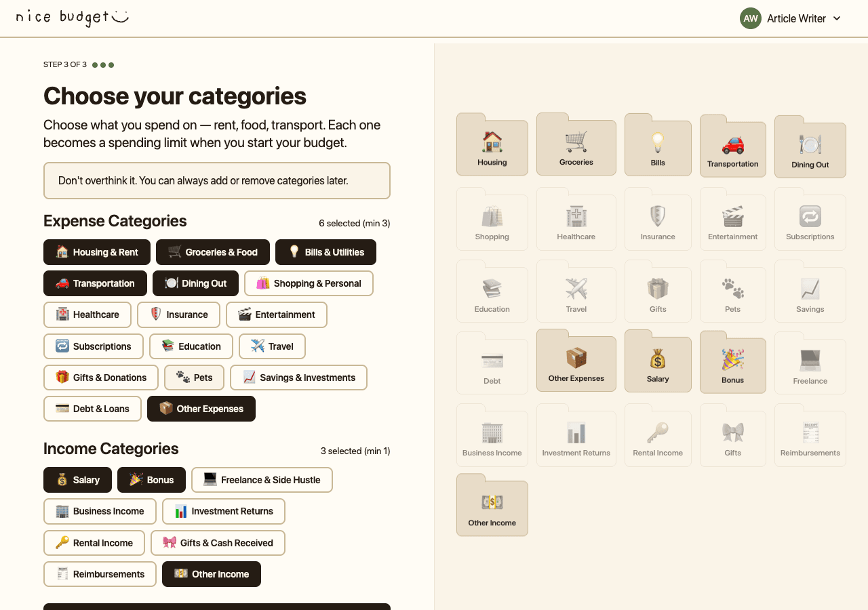Enable the Healthcare expense category
This screenshot has height=610, width=868.
tap(87, 314)
